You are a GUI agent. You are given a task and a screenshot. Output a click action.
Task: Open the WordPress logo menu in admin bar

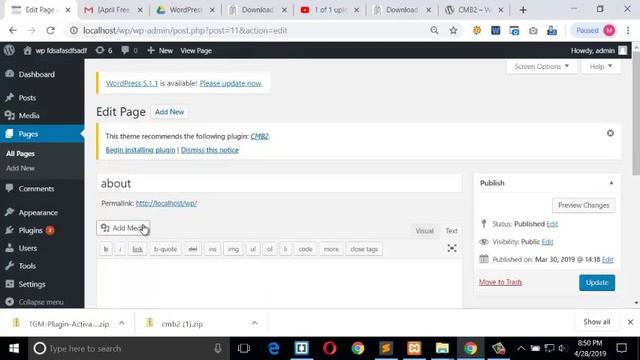9,50
